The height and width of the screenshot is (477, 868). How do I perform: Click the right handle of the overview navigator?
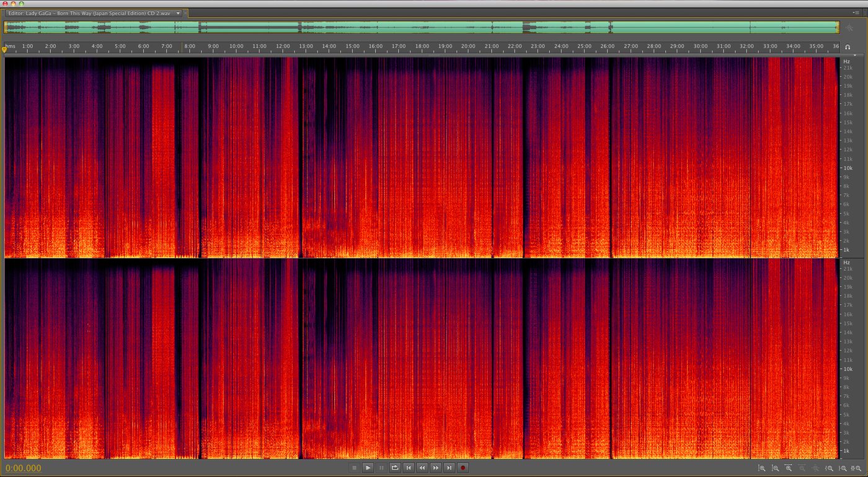[838, 27]
